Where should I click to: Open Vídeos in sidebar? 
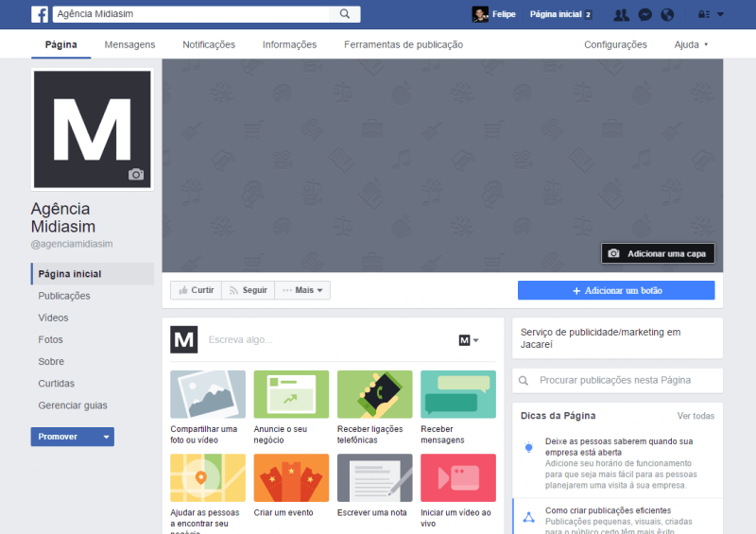click(x=53, y=318)
